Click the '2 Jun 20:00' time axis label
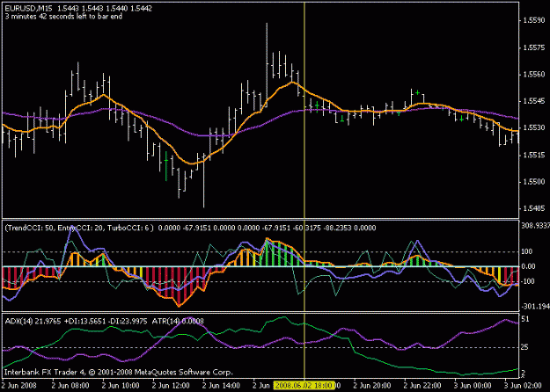The width and height of the screenshot is (550, 392). tap(372, 386)
